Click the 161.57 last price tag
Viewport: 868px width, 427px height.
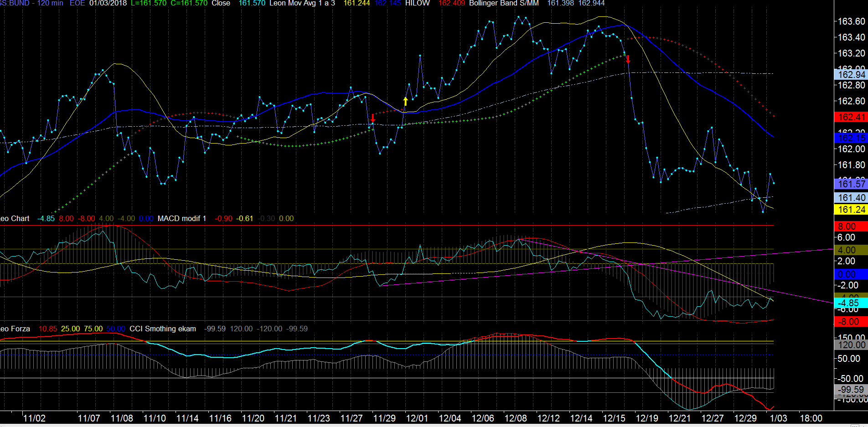pyautogui.click(x=851, y=184)
